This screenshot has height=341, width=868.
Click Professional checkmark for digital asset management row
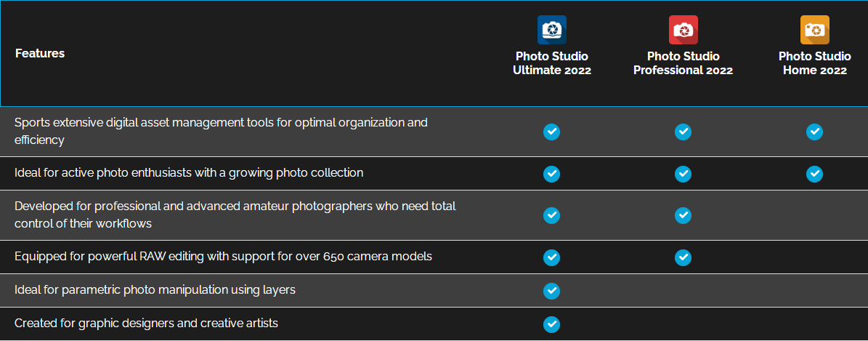683,132
